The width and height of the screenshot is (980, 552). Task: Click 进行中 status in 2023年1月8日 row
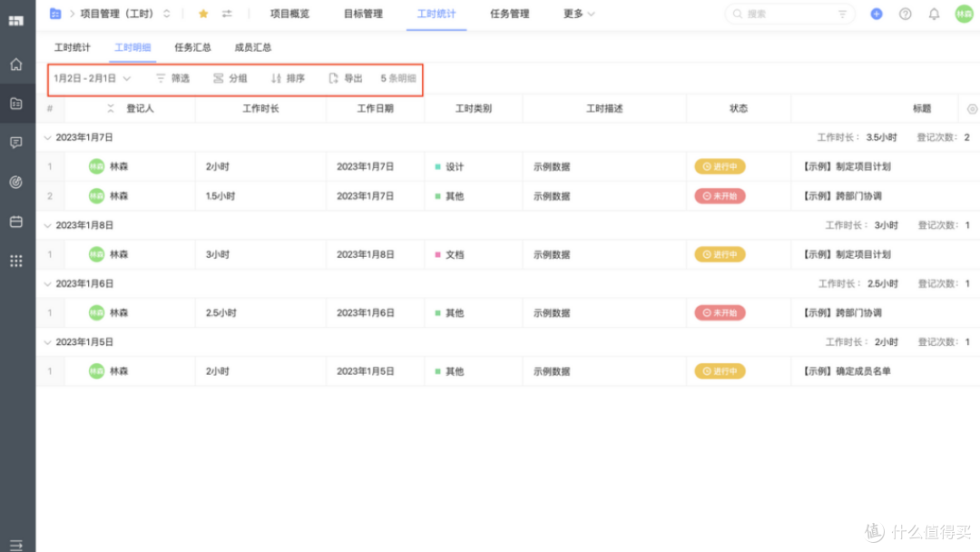pos(720,254)
